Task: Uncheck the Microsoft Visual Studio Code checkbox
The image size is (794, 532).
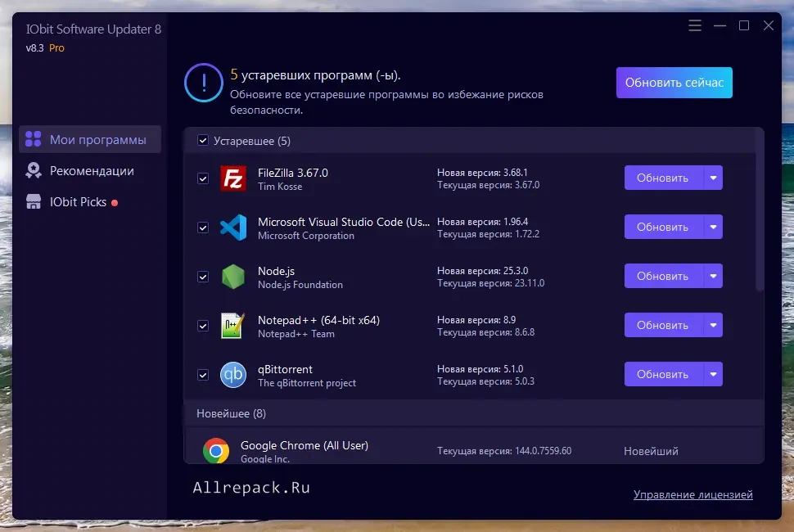Action: click(203, 228)
